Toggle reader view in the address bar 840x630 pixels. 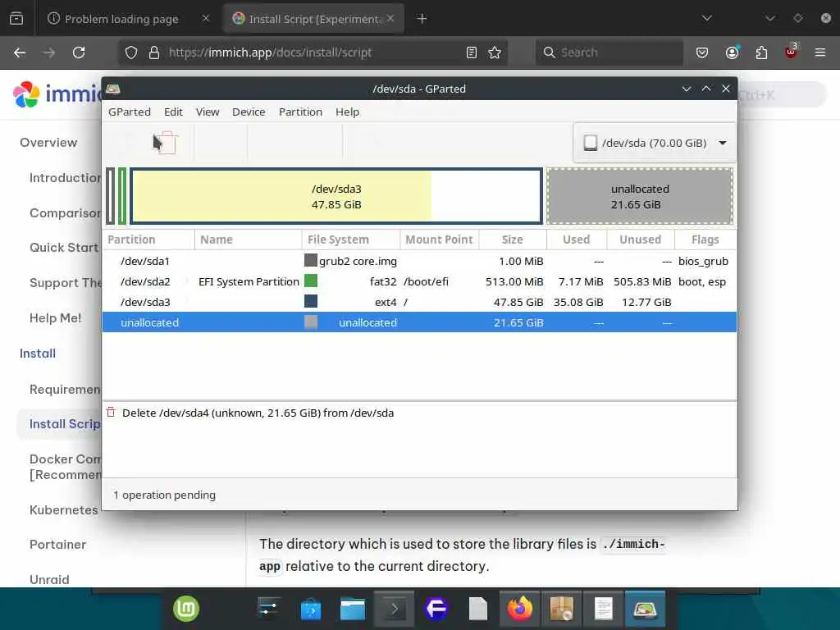[x=472, y=52]
